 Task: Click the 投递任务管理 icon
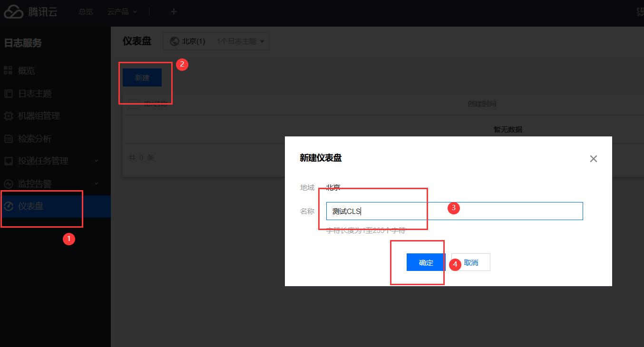8,161
